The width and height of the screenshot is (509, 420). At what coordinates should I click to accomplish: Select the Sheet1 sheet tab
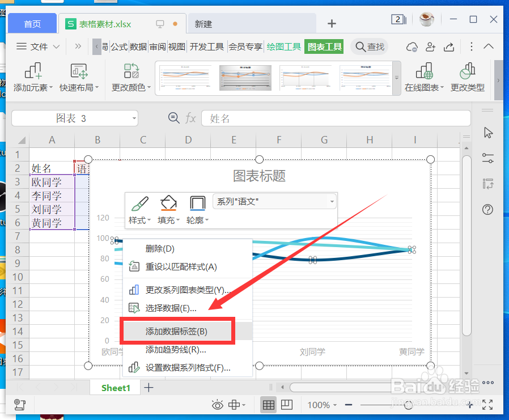click(115, 388)
